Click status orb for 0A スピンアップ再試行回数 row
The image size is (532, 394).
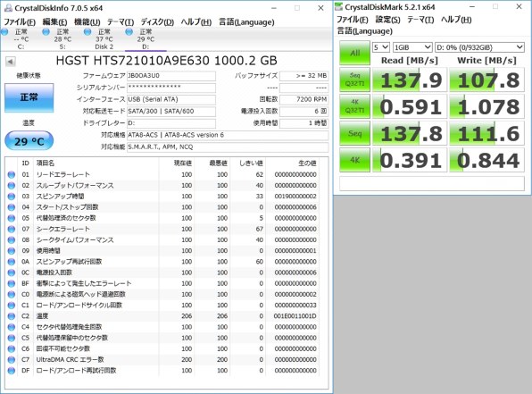point(12,262)
